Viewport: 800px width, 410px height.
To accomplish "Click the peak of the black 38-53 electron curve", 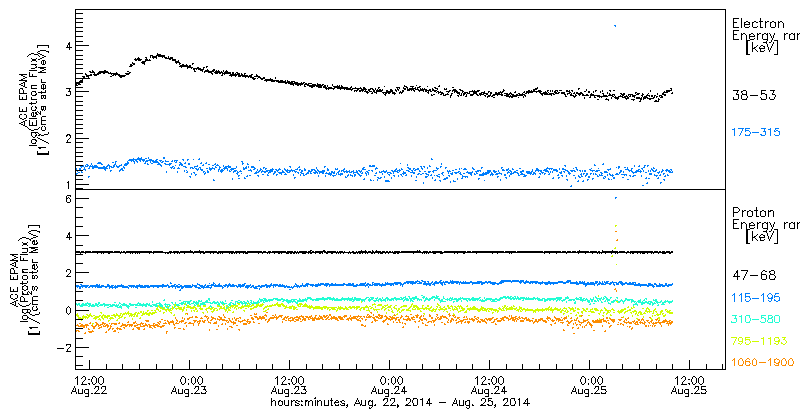I will [x=159, y=55].
